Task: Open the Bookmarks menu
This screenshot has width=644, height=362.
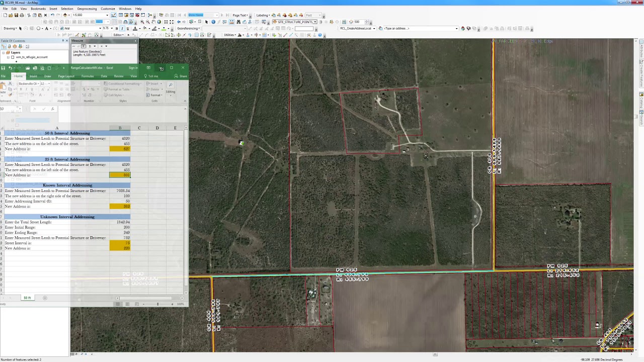Action: click(38, 9)
